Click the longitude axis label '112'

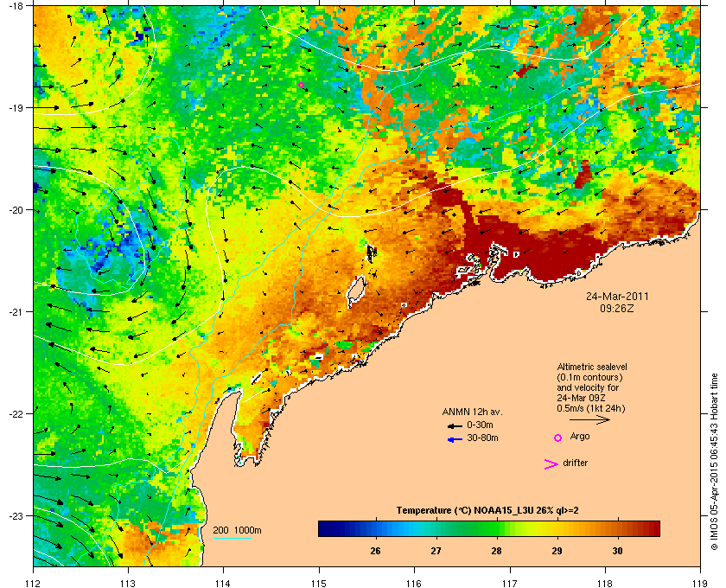point(34,583)
